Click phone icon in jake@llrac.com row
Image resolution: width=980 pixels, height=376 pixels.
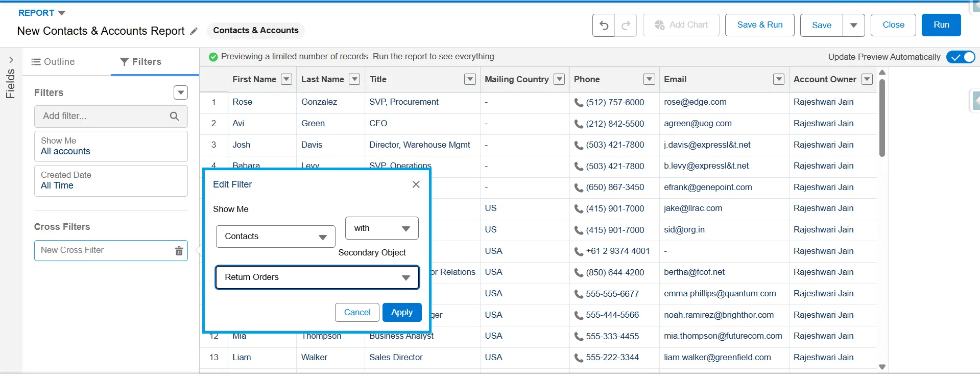coord(579,209)
